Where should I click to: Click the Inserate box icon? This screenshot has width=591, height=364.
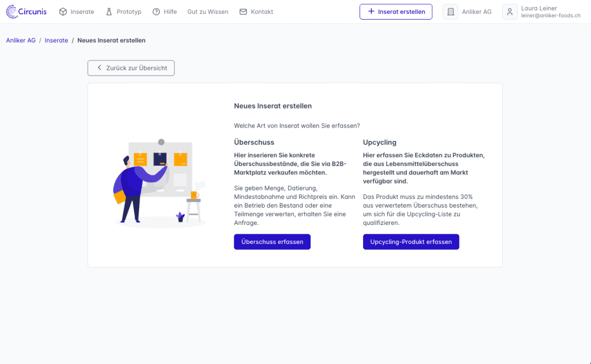point(63,12)
